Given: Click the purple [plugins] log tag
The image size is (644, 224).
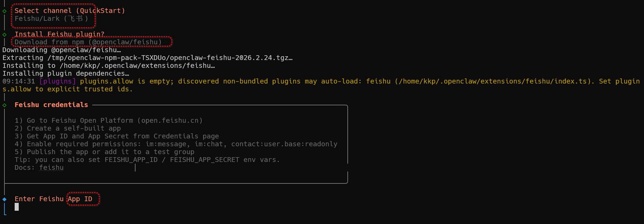Looking at the screenshot, I should 57,81.
